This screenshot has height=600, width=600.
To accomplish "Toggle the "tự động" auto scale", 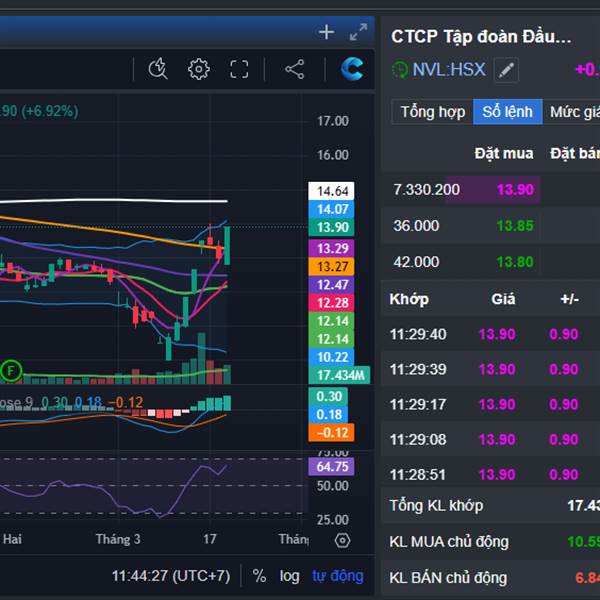I will pyautogui.click(x=337, y=576).
